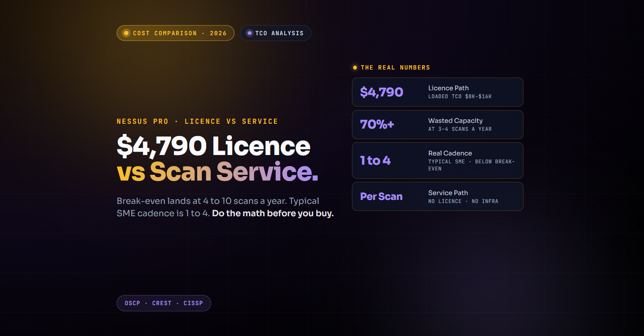Viewport: 644px width, 336px height.
Task: Click the COST COMPARISON · 2026 badge
Action: click(175, 33)
